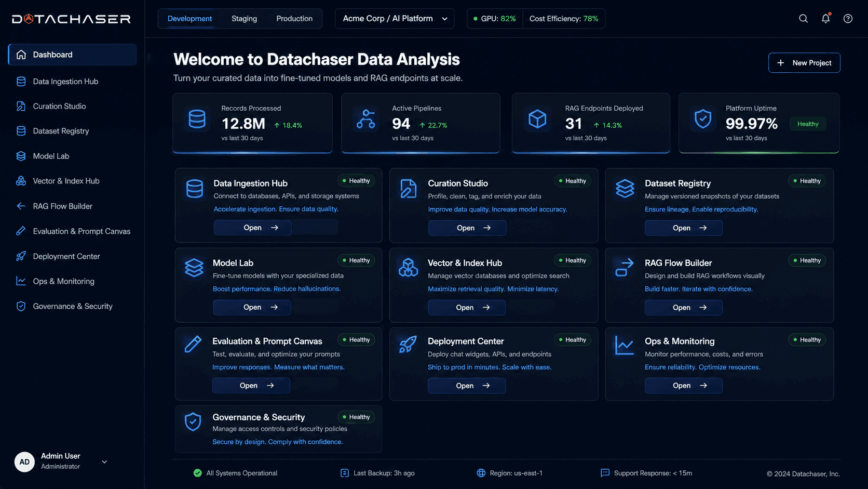Select Dashboard in the sidebar

click(72, 55)
